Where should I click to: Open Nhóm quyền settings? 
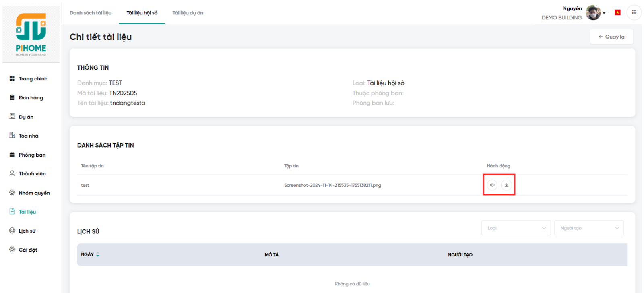tap(34, 193)
